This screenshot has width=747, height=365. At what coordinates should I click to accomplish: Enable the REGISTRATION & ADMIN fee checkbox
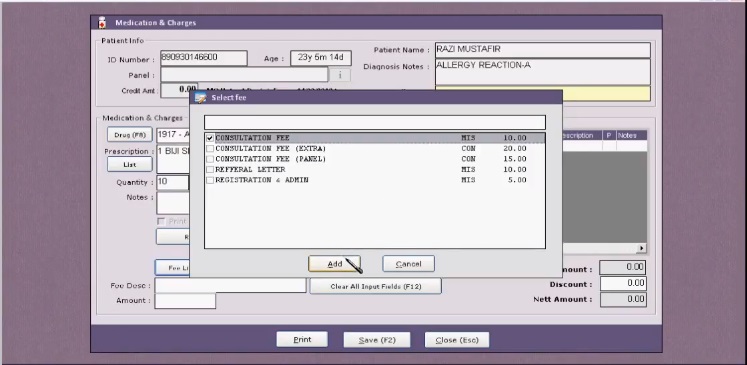point(210,180)
